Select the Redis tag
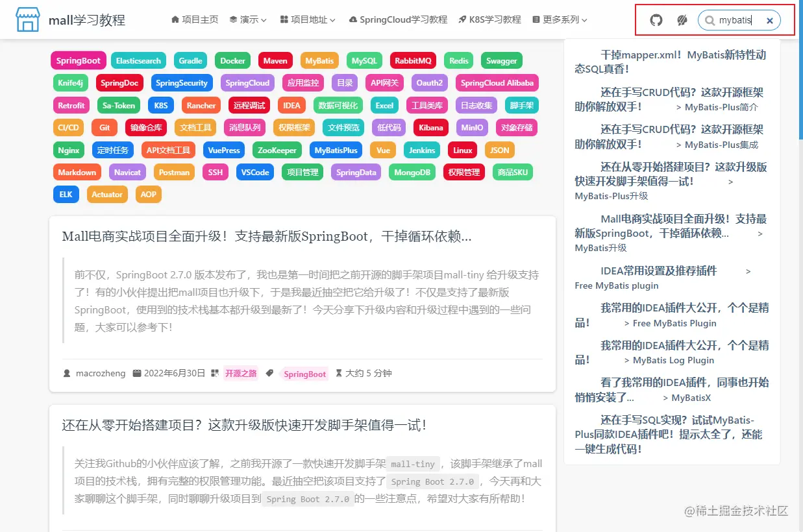This screenshot has height=532, width=803. pyautogui.click(x=459, y=60)
